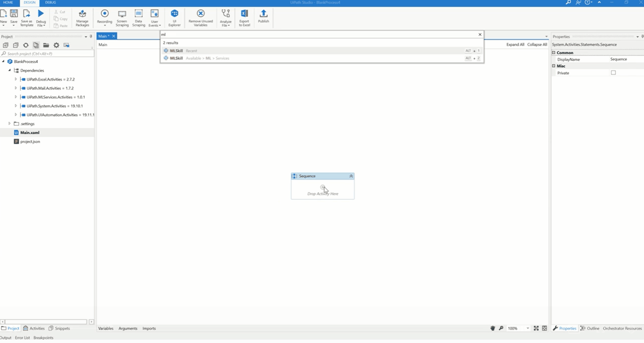Collapse the Misc properties section

[x=554, y=66]
